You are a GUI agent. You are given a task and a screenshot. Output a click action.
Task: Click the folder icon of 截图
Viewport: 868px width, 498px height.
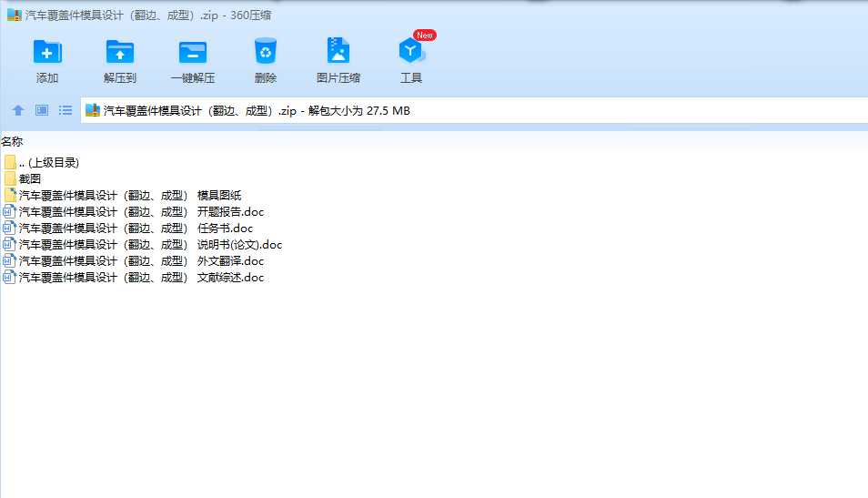pyautogui.click(x=10, y=179)
